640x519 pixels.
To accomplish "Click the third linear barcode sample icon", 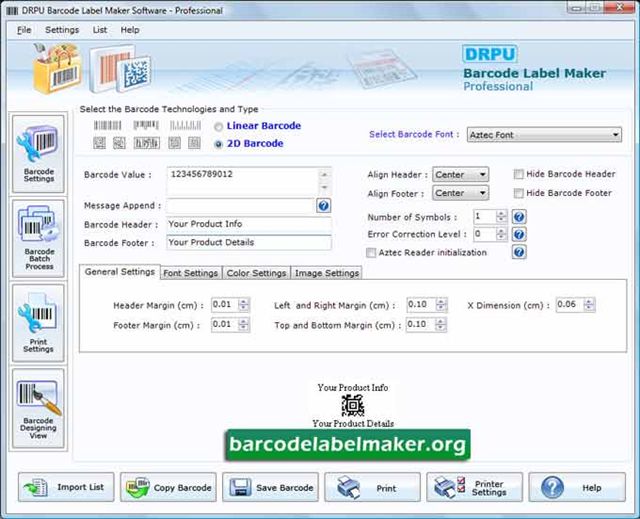I will 185,125.
